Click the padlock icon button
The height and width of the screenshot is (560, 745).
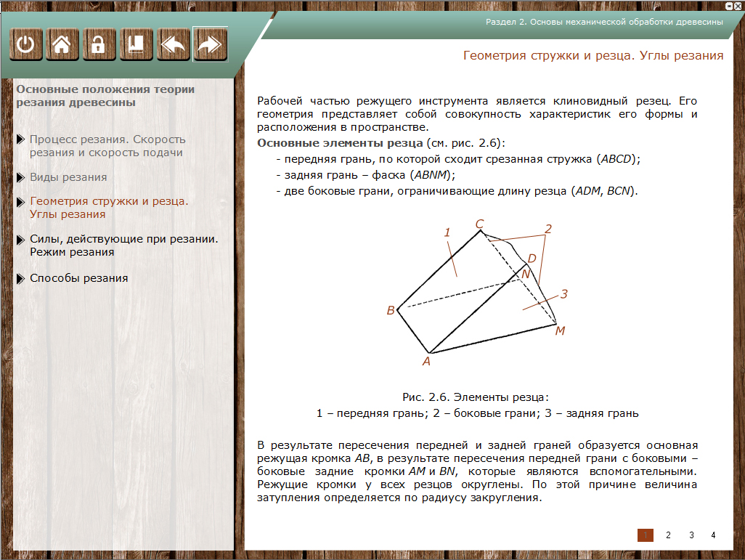[x=99, y=45]
